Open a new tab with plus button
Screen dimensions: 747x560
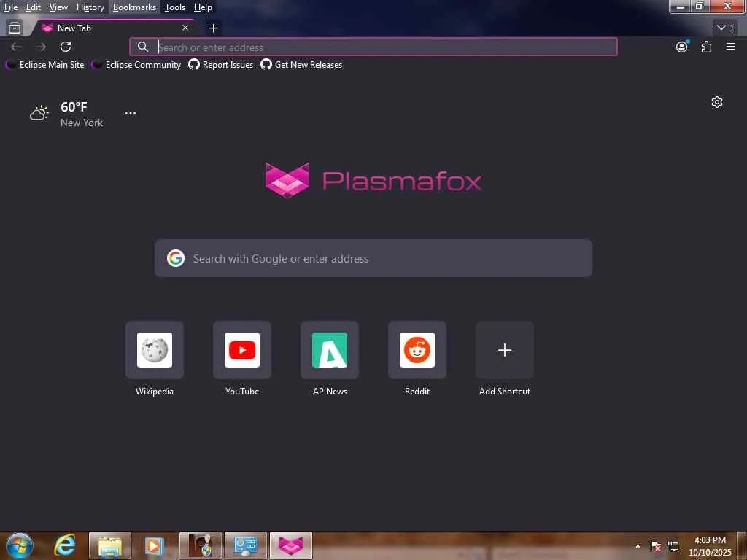(x=214, y=28)
